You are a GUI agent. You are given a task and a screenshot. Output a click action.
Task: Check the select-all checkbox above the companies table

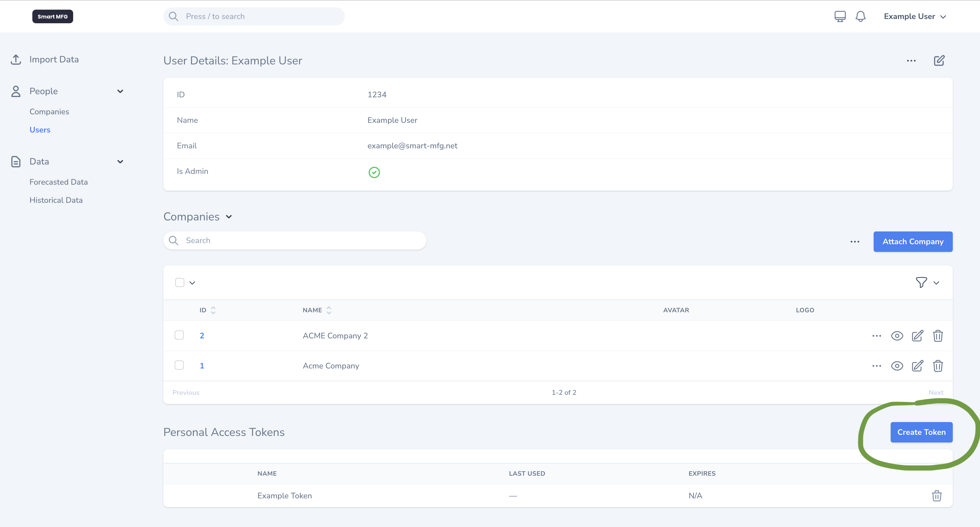[x=179, y=282]
